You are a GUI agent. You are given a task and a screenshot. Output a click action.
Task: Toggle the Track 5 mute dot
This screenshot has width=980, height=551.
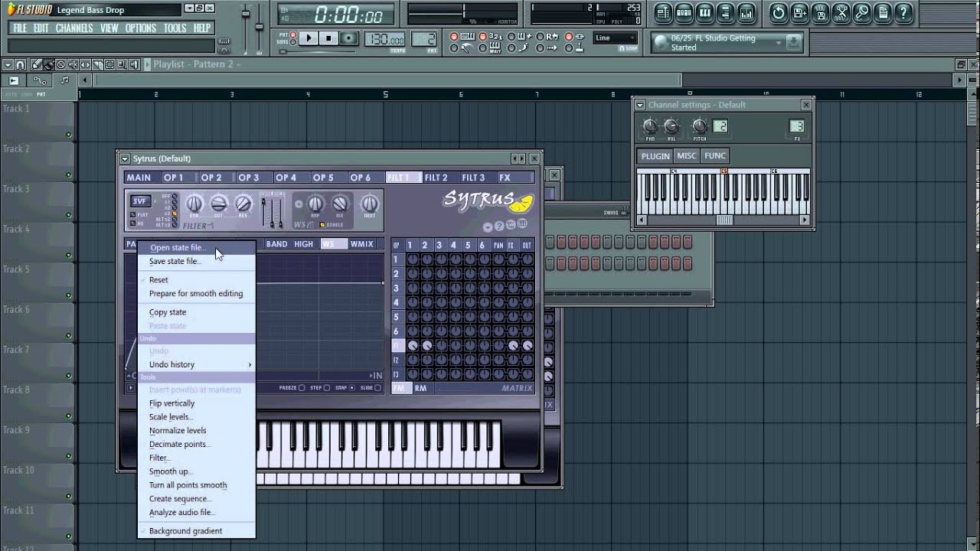click(68, 296)
